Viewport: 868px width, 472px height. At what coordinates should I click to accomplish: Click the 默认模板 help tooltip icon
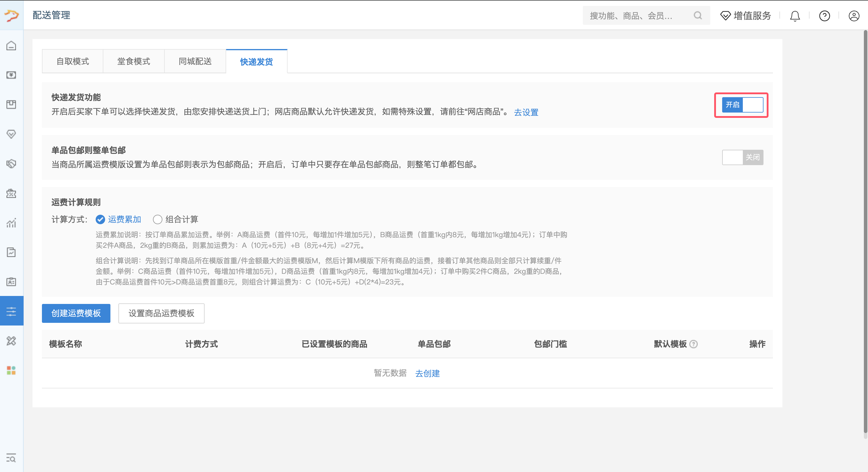(x=694, y=344)
